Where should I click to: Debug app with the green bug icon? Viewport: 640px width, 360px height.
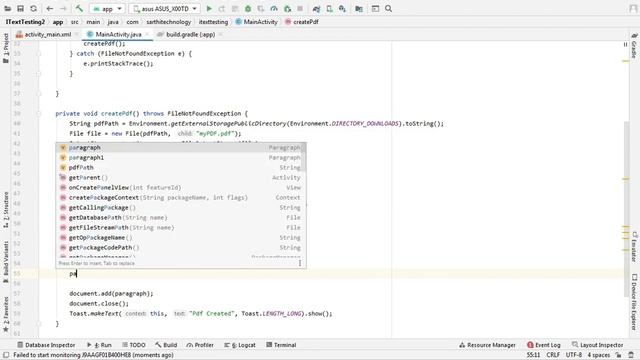click(x=248, y=9)
